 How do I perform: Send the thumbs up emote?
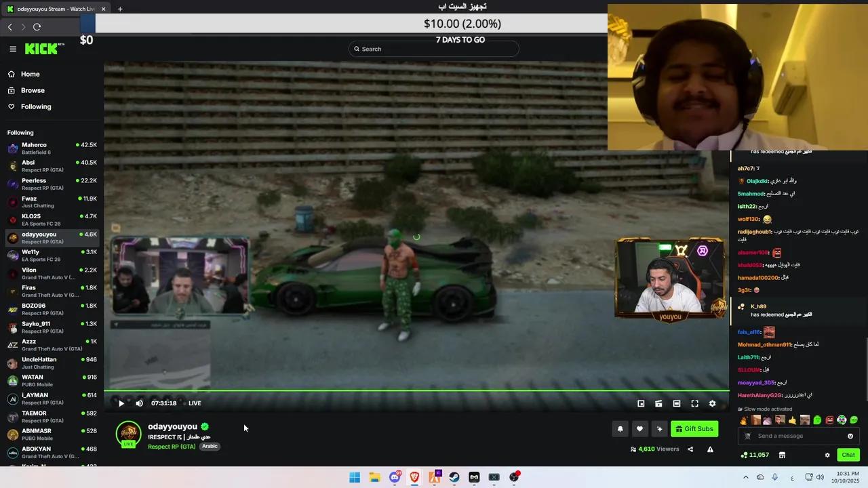pyautogui.click(x=793, y=420)
